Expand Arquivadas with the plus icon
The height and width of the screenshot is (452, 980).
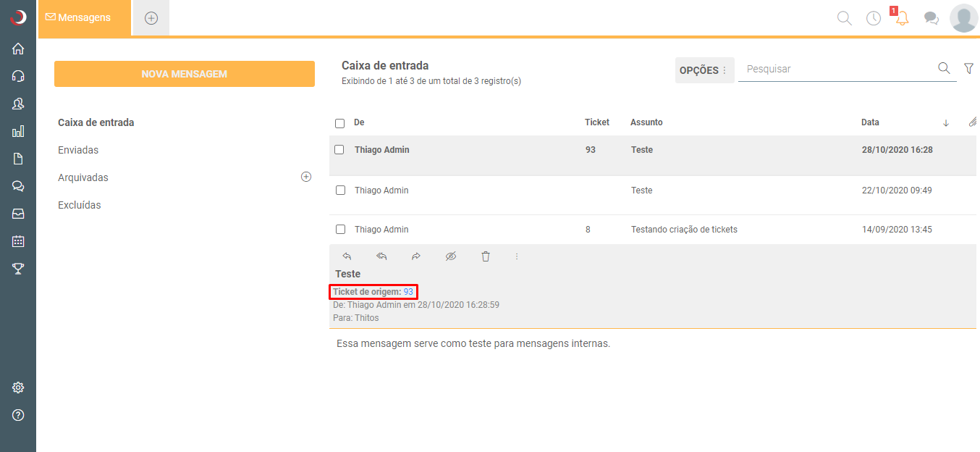(x=306, y=177)
